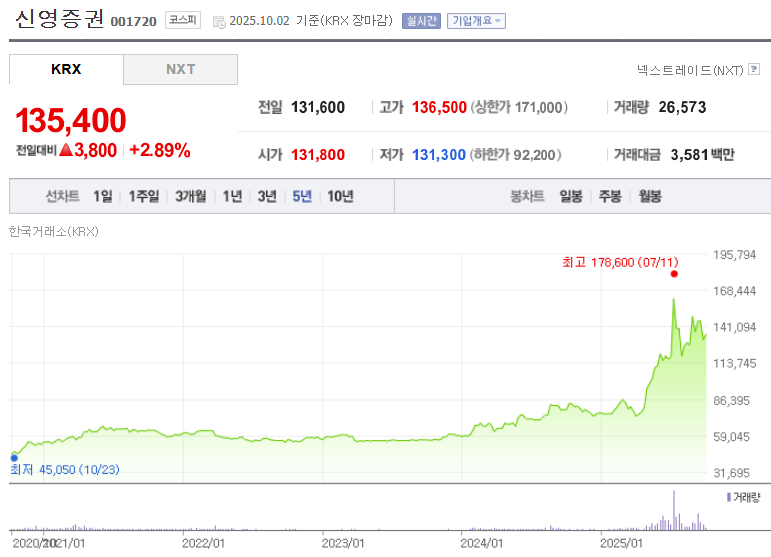Click the 2022/01 x-axis label
Image resolution: width=771 pixels, height=557 pixels.
click(x=203, y=543)
